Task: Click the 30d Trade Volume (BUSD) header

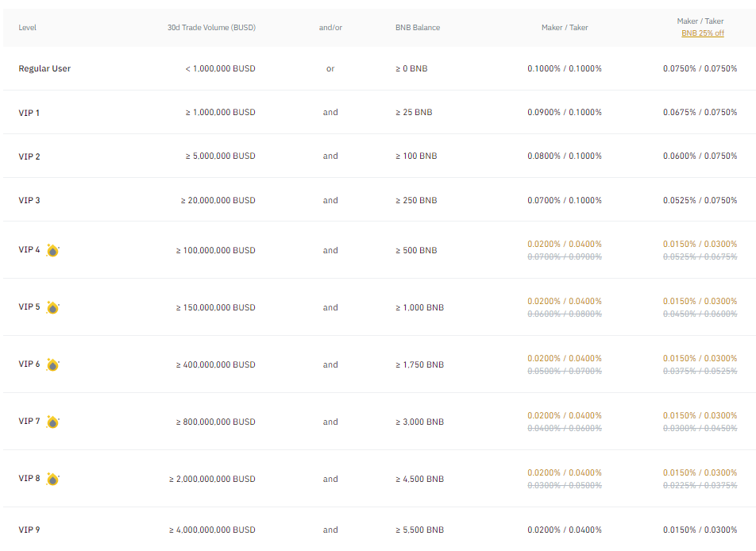Action: 212,28
